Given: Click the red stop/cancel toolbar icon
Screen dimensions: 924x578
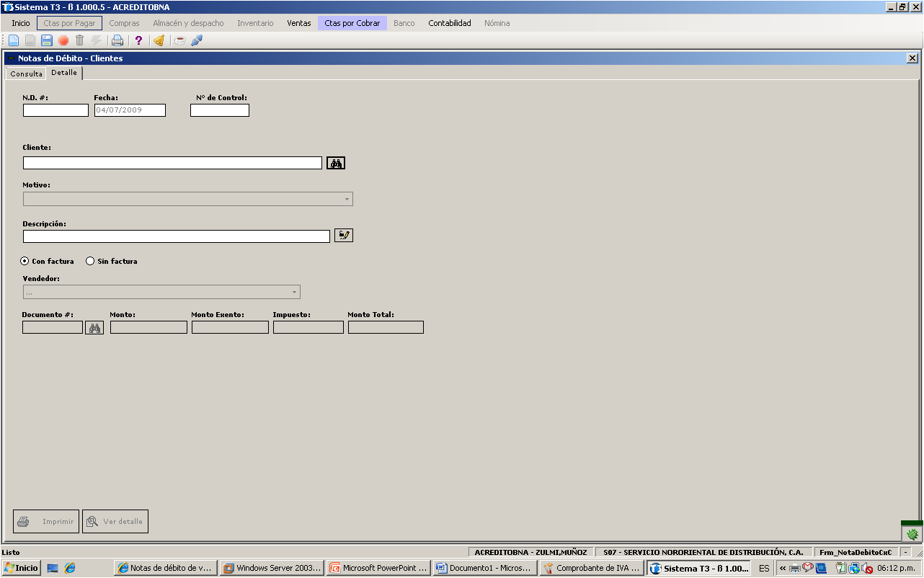Looking at the screenshot, I should point(63,40).
